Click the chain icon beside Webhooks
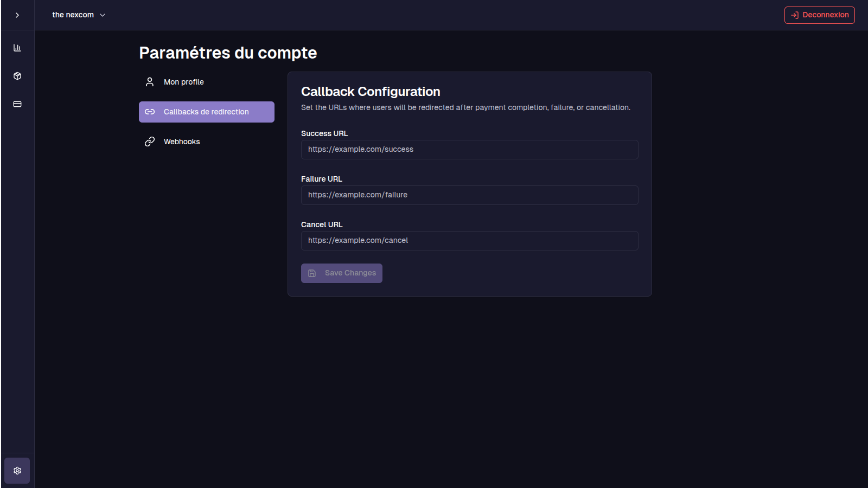This screenshot has height=488, width=868. coord(150,142)
